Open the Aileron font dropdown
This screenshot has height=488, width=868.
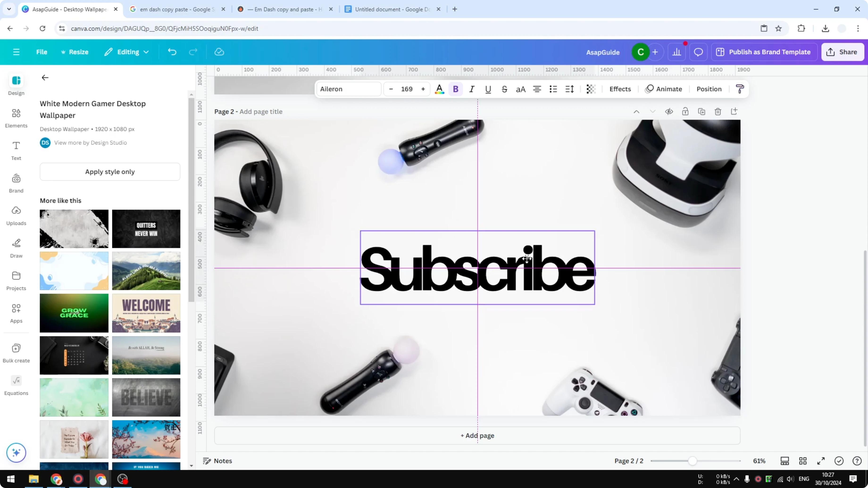coord(348,89)
